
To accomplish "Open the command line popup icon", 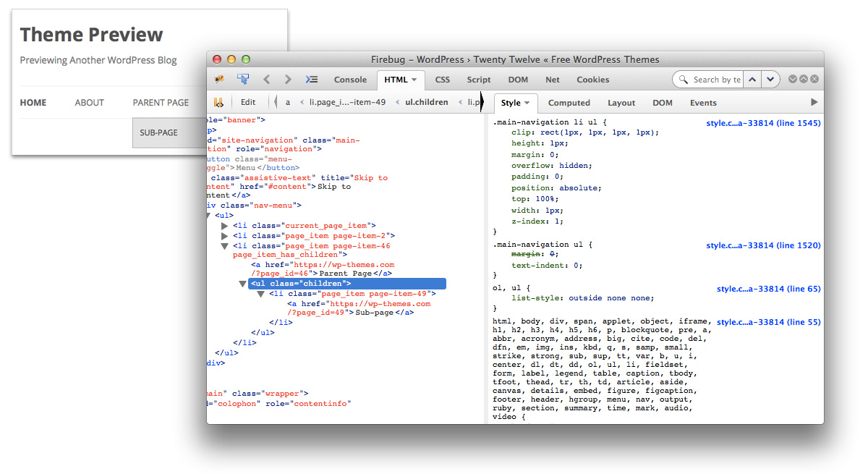I will 312,80.
